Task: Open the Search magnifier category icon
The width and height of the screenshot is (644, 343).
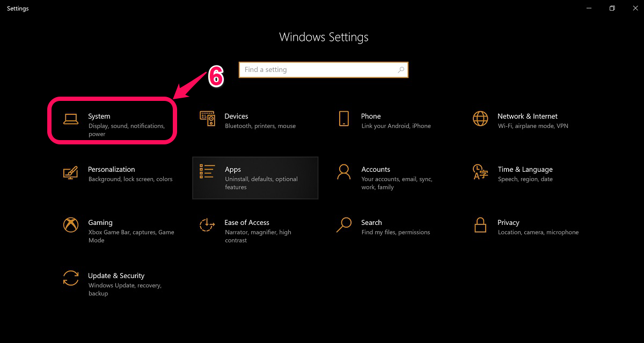Action: coord(344,225)
